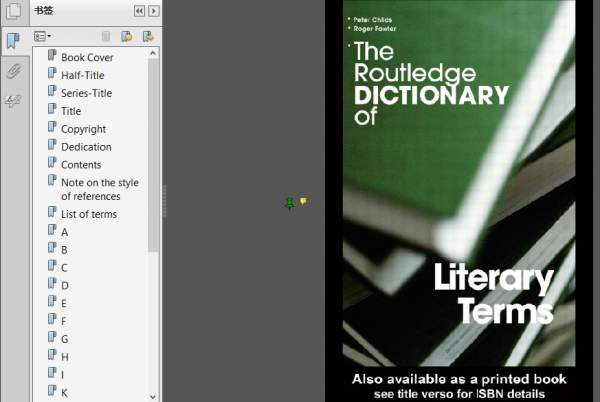Go to bookmark E
Viewport: 600px width, 402px height.
[x=64, y=303]
